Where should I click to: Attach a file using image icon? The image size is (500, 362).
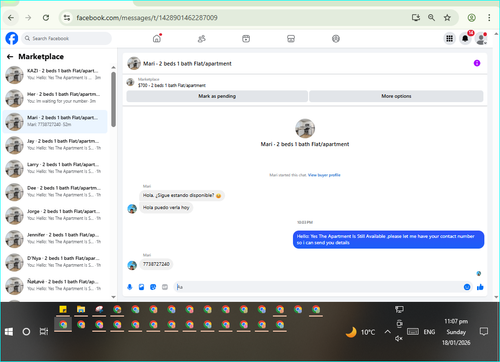coord(141,287)
